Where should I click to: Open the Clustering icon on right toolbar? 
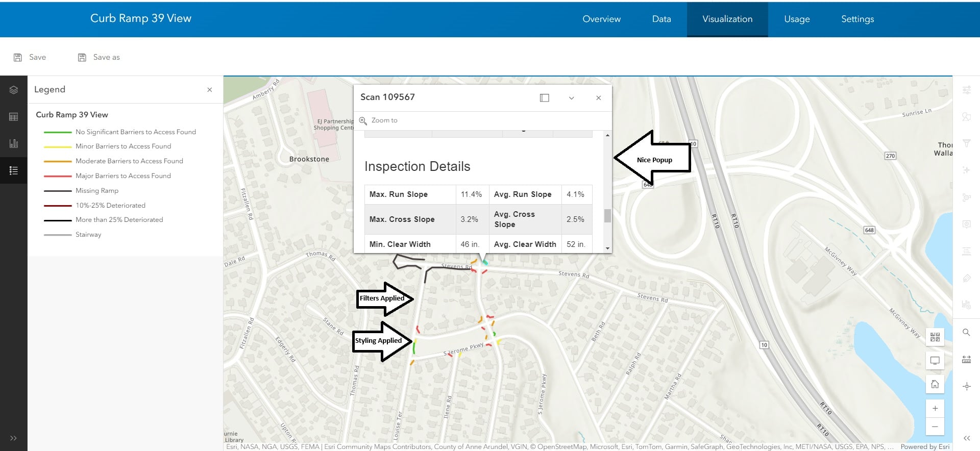[967, 197]
